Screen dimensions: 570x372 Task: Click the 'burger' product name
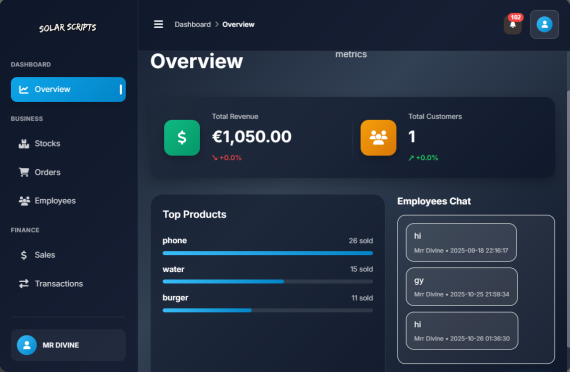point(175,298)
